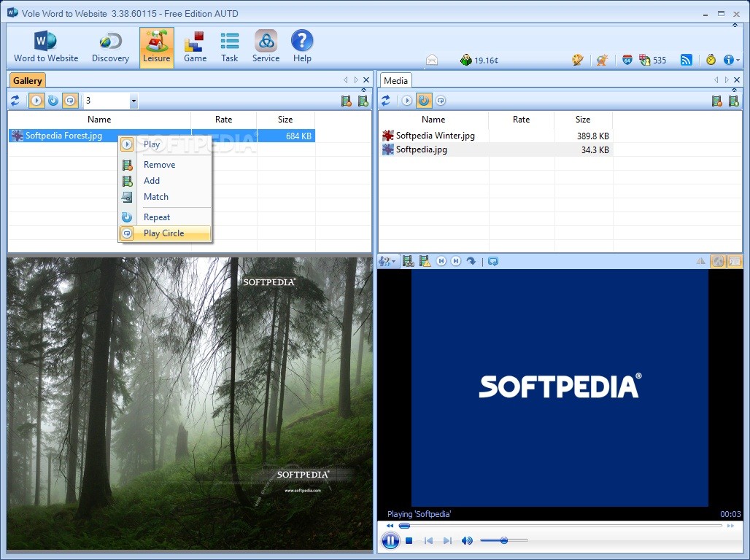The height and width of the screenshot is (560, 750).
Task: Adjust the volume slider
Action: click(503, 540)
